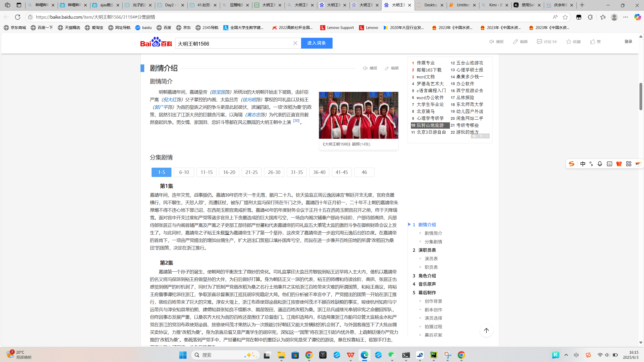Open the 讨论 54 comments icon
644x362 pixels.
[539, 42]
